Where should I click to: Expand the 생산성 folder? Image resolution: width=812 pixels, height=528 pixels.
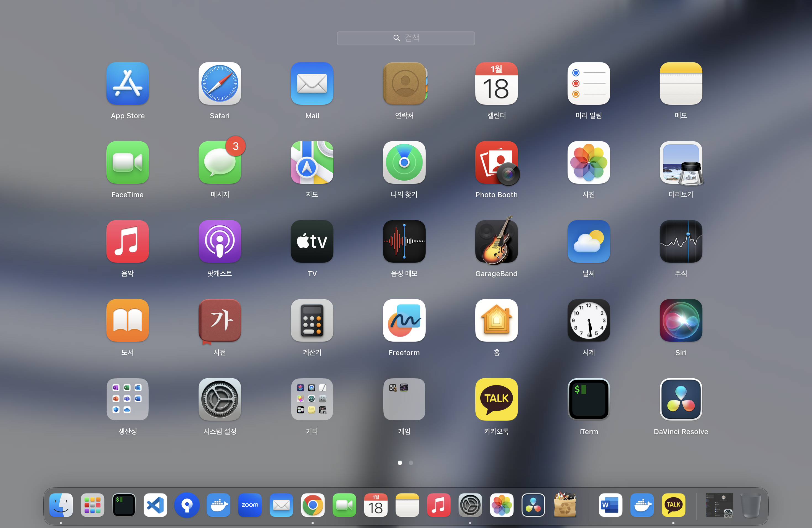(x=128, y=399)
